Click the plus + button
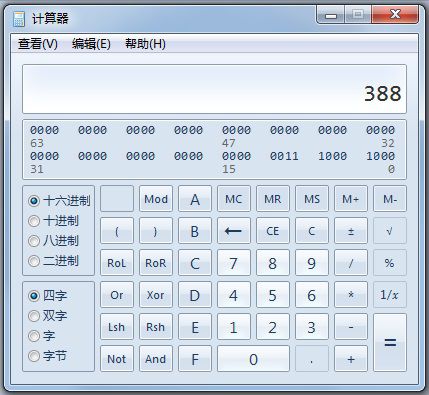This screenshot has width=429, height=395. (x=351, y=359)
